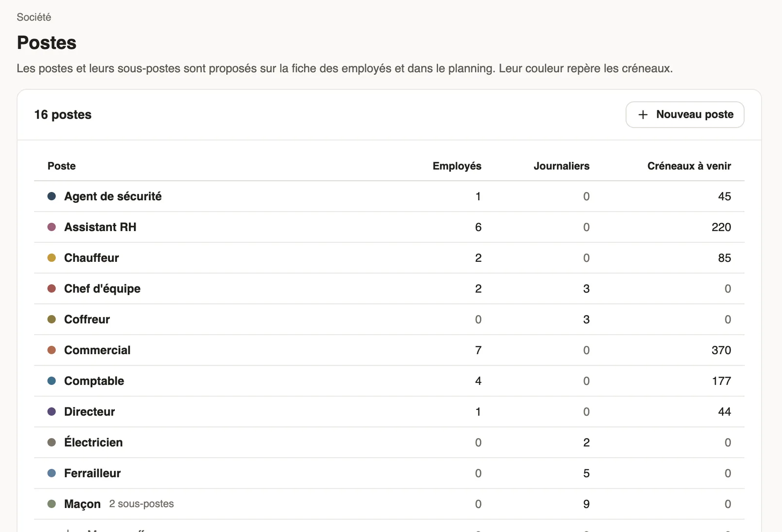Screen dimensions: 782x532
Task: Open the Chef d'équipe row
Action: [x=389, y=289]
